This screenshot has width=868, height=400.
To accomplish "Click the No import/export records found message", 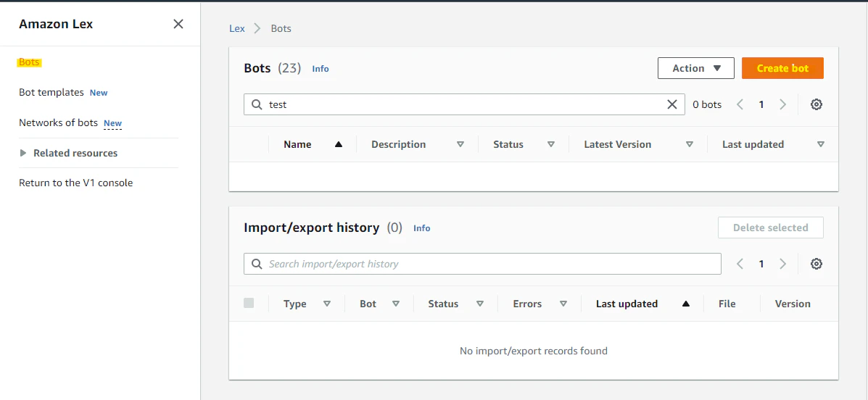I will click(x=534, y=351).
